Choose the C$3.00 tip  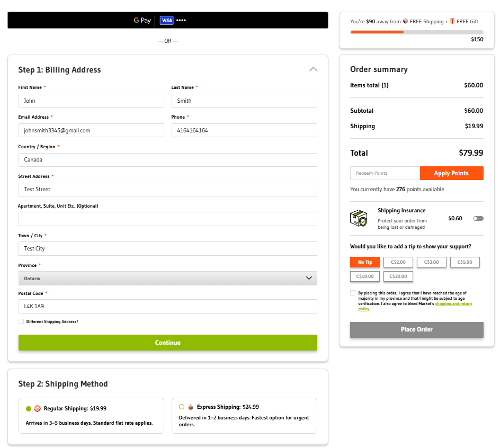pos(432,262)
